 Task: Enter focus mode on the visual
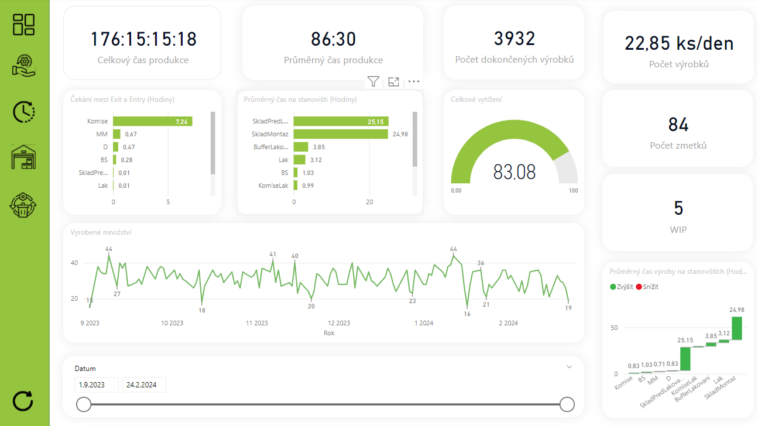[x=393, y=82]
